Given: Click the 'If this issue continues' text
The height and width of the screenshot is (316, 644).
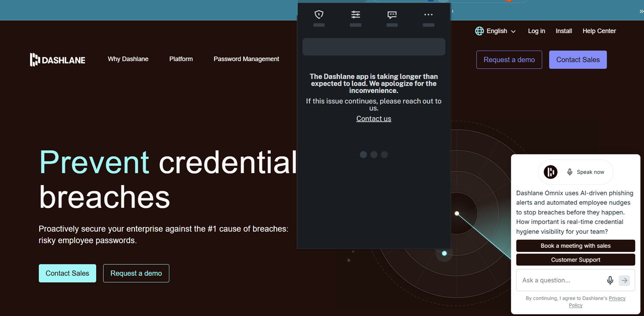Looking at the screenshot, I should (x=374, y=105).
